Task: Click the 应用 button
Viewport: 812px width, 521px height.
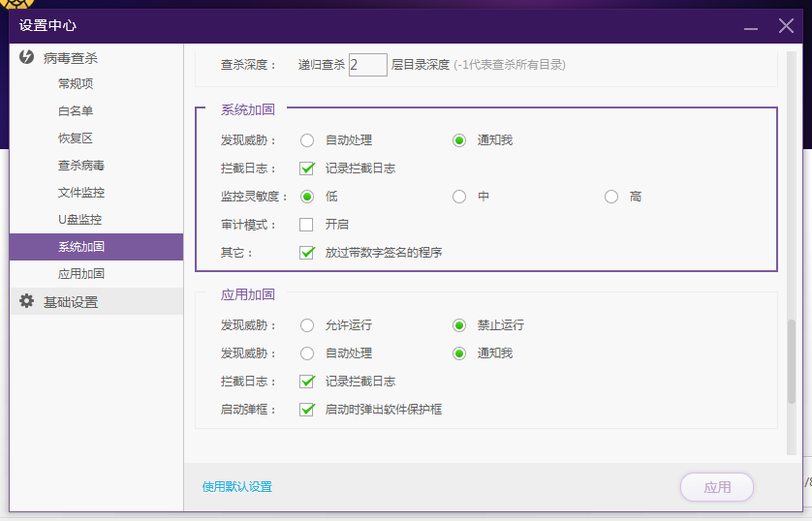Action: click(x=717, y=487)
